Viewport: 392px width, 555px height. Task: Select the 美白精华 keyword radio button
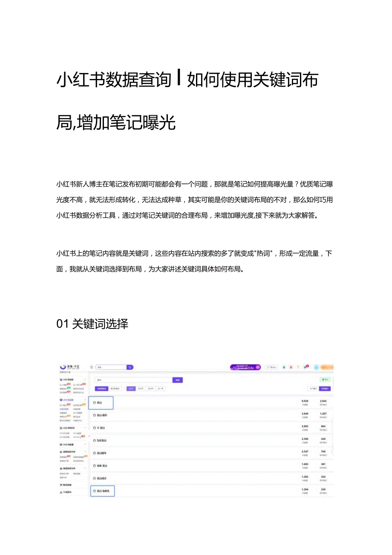(94, 416)
